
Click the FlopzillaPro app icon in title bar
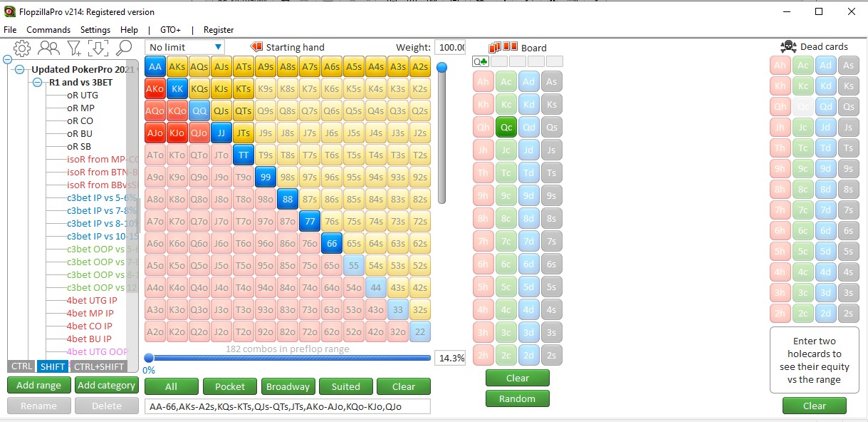(9, 11)
